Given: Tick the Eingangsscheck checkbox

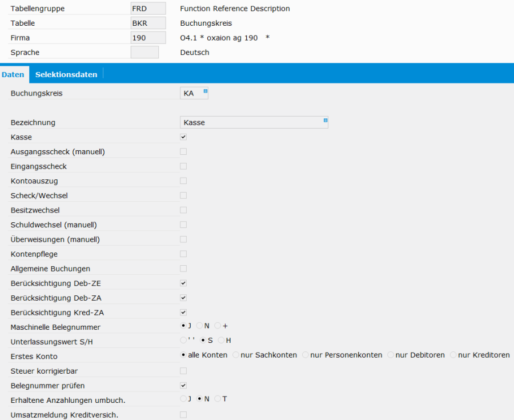Looking at the screenshot, I should [x=183, y=166].
